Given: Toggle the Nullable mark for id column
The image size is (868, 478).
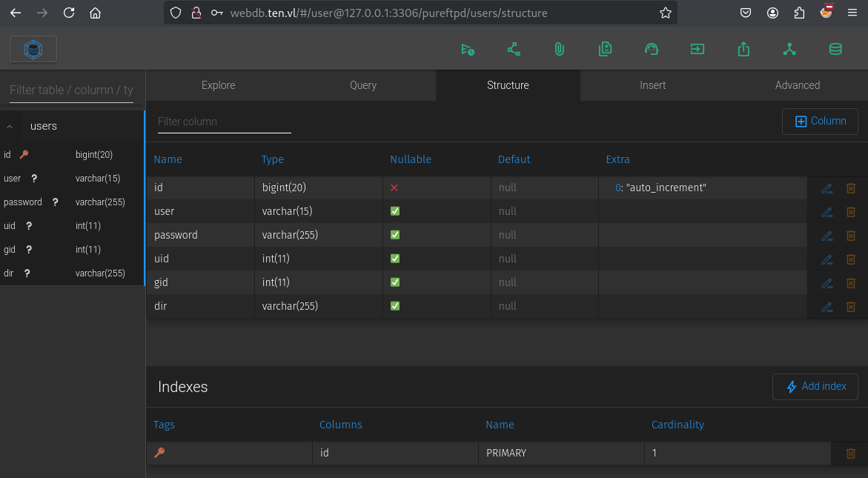Looking at the screenshot, I should (394, 188).
